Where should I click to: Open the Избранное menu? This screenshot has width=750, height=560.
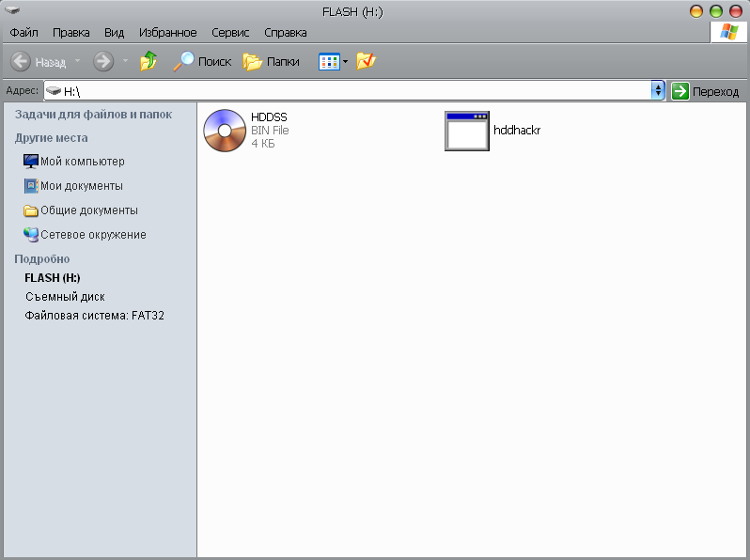click(168, 33)
